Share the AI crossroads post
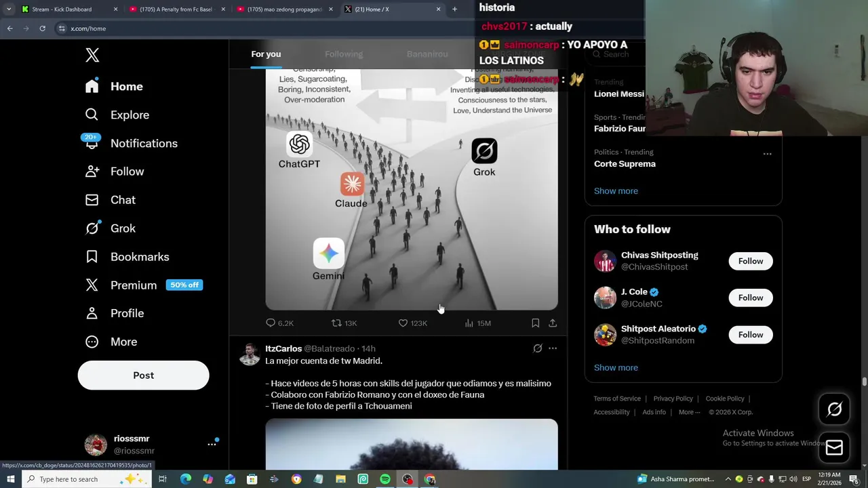868x488 pixels. tap(553, 323)
